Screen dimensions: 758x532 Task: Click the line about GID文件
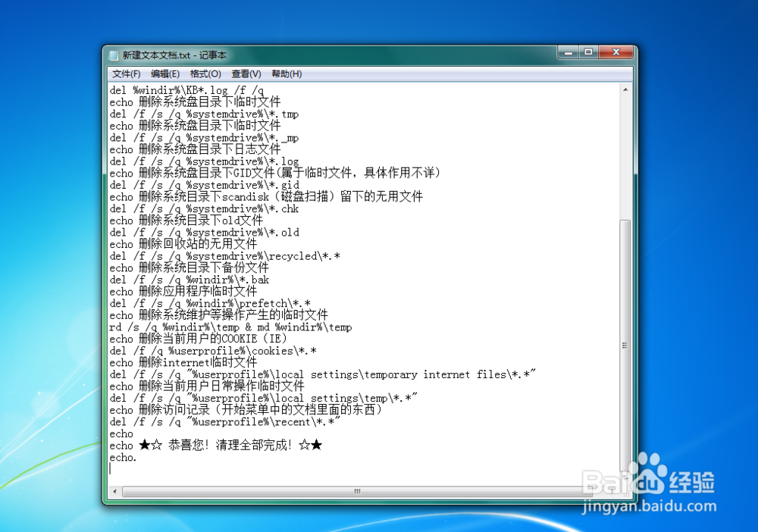[274, 173]
